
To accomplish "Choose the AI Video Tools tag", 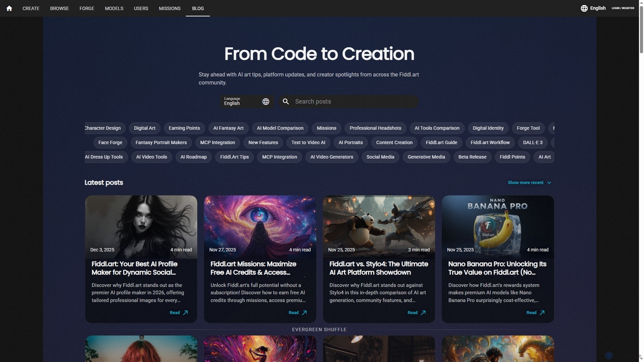I will (x=151, y=157).
